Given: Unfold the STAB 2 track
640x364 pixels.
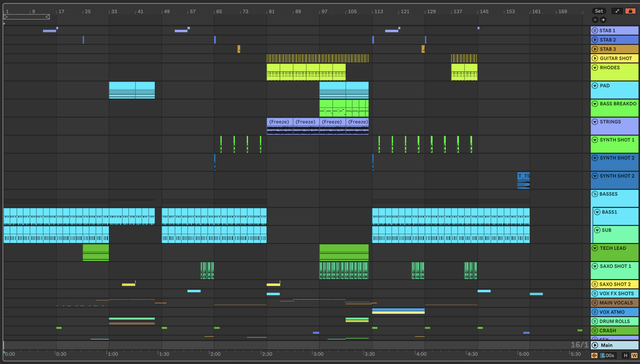Looking at the screenshot, I should click(595, 40).
